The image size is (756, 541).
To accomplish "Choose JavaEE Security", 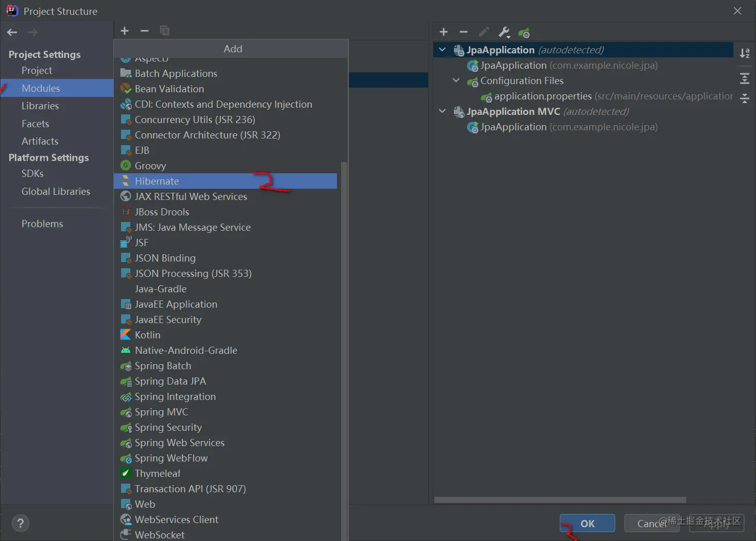I will [225, 319].
